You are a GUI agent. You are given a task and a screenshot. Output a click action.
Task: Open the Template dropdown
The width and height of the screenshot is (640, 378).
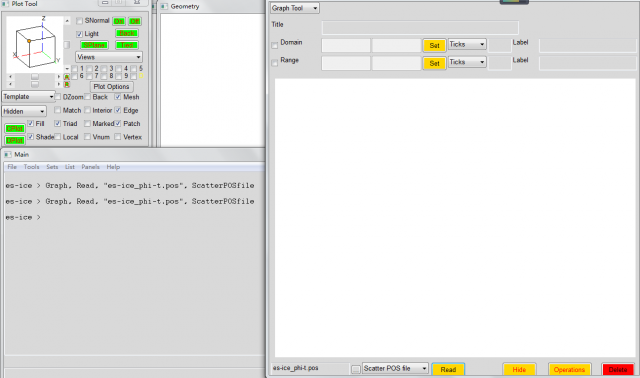point(29,96)
